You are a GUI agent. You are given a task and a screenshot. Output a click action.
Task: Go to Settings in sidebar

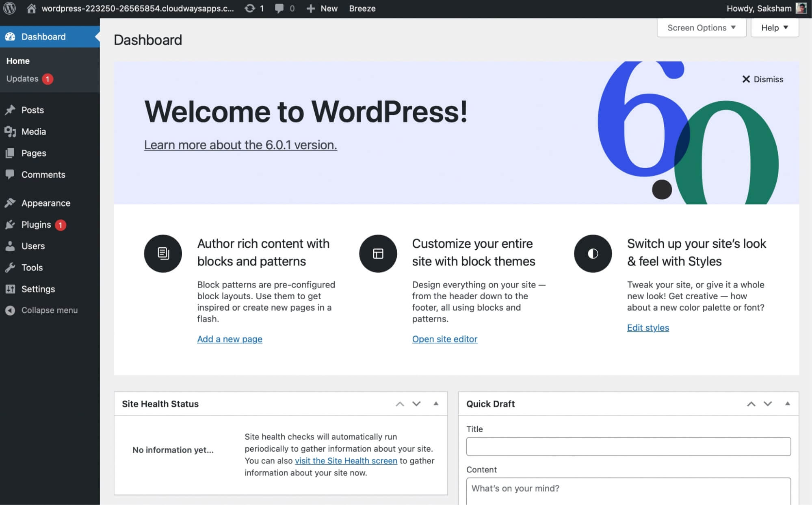point(38,289)
